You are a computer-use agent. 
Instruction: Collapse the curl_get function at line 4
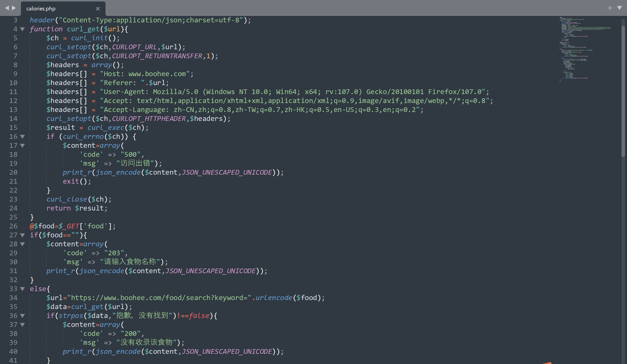pyautogui.click(x=22, y=29)
